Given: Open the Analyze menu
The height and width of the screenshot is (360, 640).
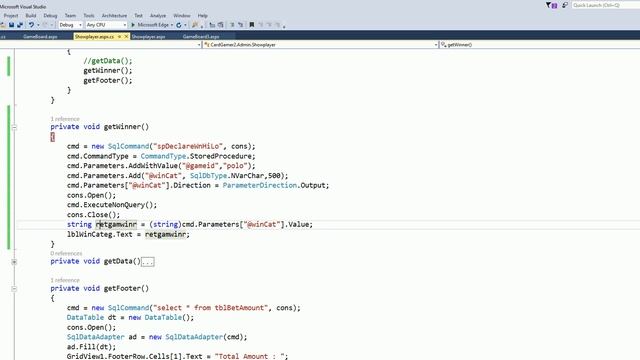Looking at the screenshot, I should [158, 16].
